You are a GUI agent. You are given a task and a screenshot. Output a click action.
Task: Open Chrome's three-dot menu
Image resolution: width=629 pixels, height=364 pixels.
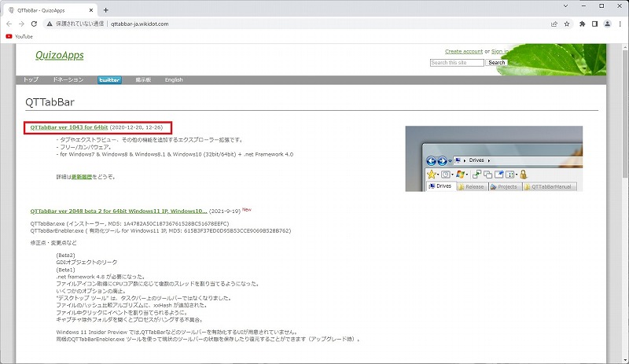(x=620, y=24)
